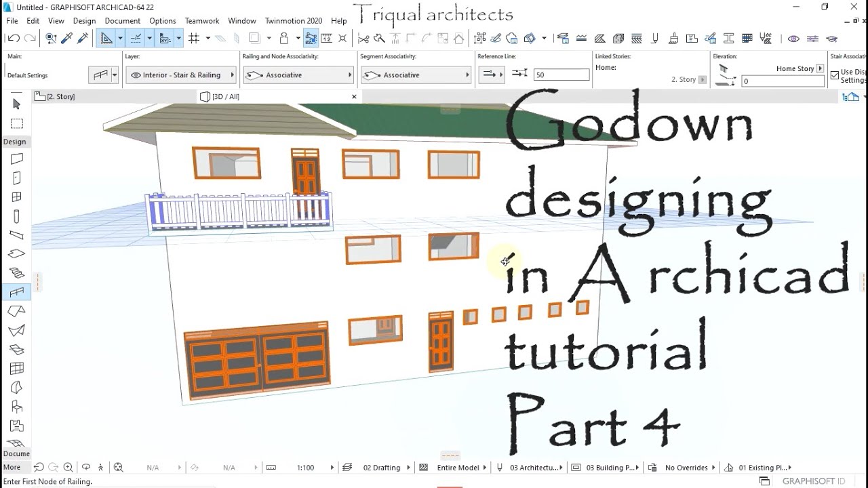This screenshot has height=488, width=868.
Task: Toggle Grid Snap icon in the toolbar
Action: coord(194,39)
